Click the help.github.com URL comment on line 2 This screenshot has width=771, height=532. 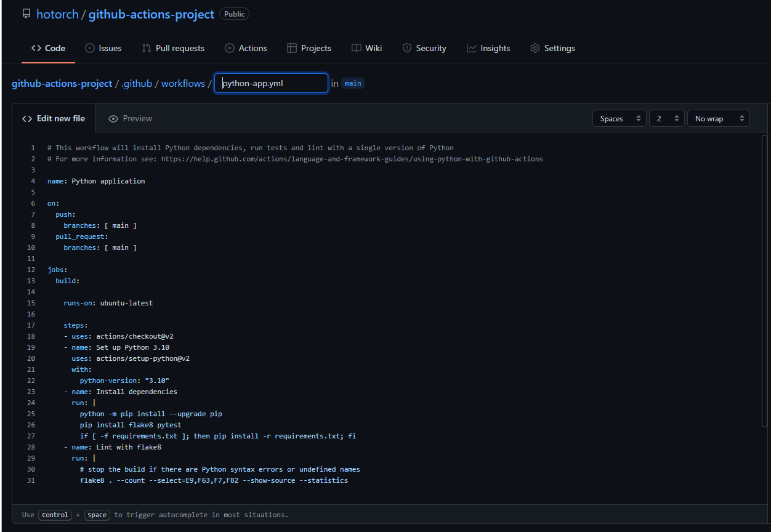tap(352, 159)
